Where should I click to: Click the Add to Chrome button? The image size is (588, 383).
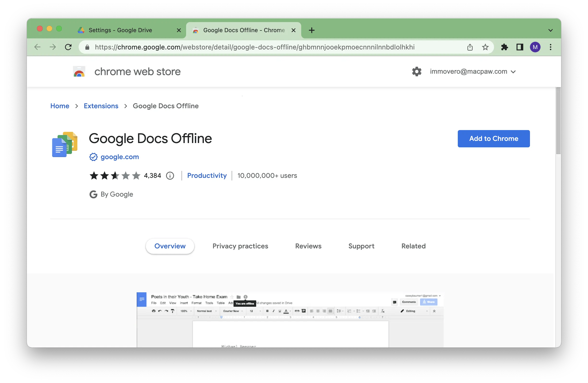point(494,138)
